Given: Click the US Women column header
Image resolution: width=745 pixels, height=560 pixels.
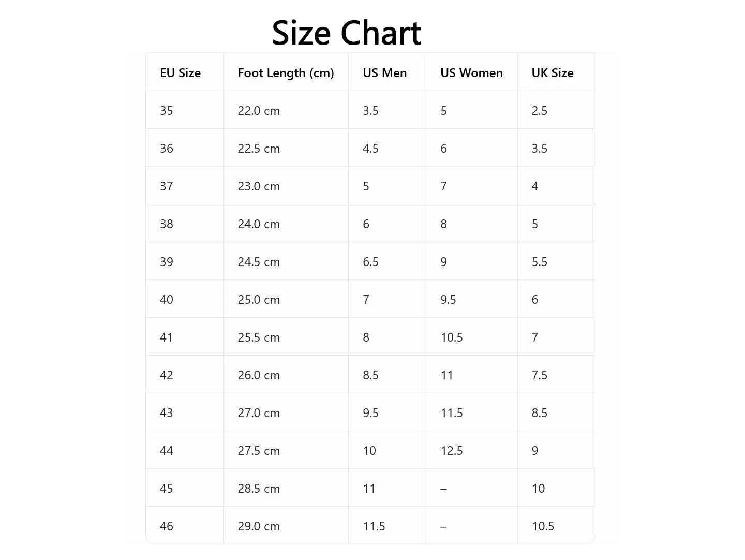Looking at the screenshot, I should point(471,73).
